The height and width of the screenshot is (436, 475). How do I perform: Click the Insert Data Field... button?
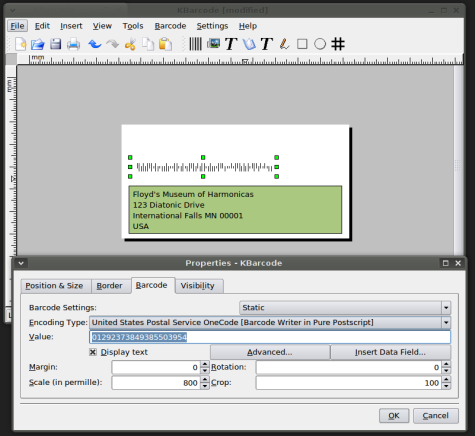point(390,352)
